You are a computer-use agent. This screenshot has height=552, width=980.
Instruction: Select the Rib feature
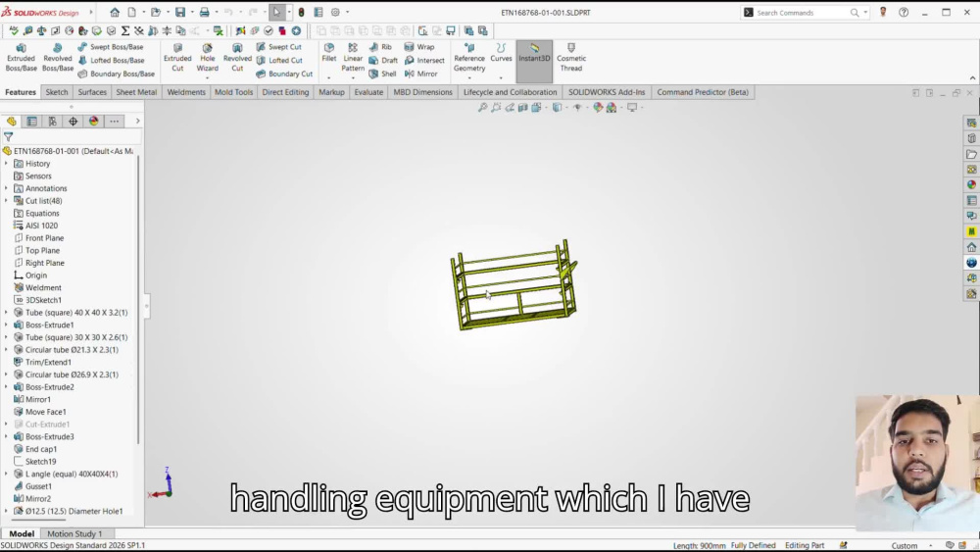pos(380,47)
